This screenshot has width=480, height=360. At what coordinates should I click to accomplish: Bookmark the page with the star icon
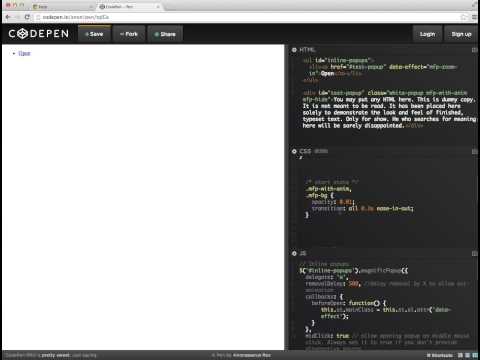(463, 17)
